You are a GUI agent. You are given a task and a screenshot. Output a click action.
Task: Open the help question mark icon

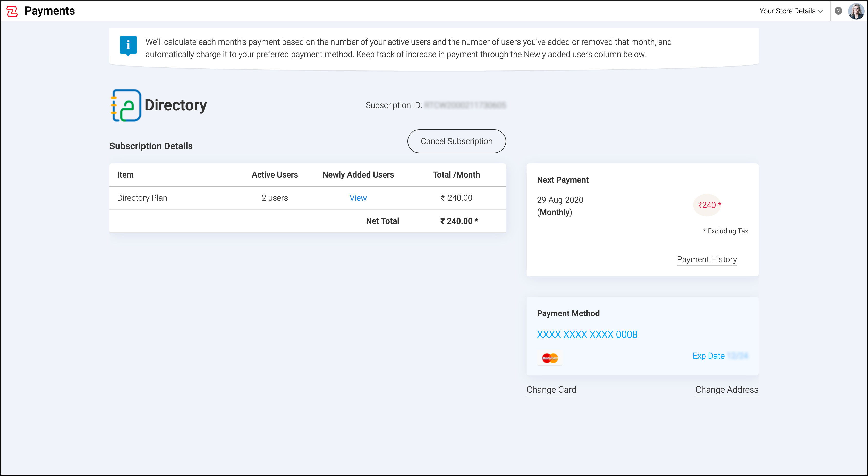click(x=838, y=11)
